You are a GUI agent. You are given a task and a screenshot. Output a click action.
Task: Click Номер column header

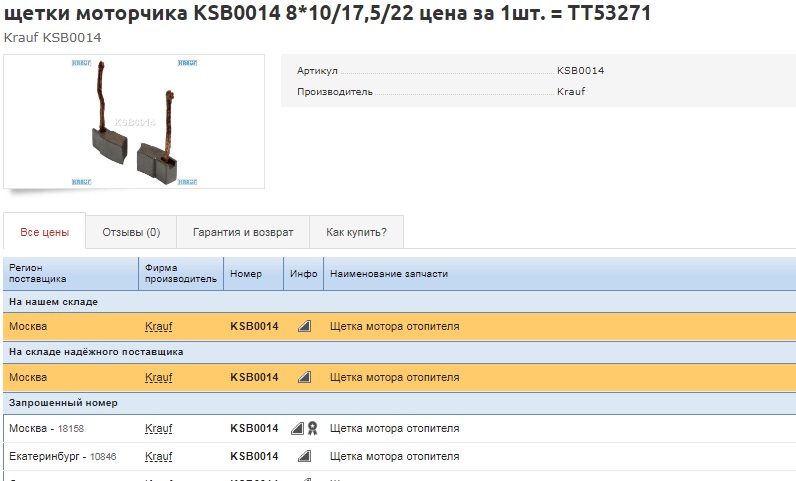[x=253, y=273]
